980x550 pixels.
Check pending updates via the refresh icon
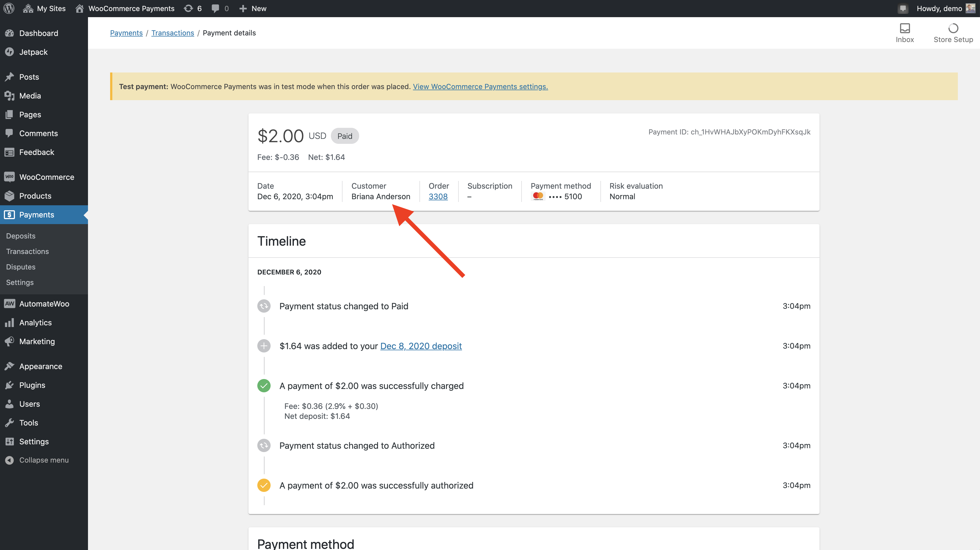(x=188, y=8)
